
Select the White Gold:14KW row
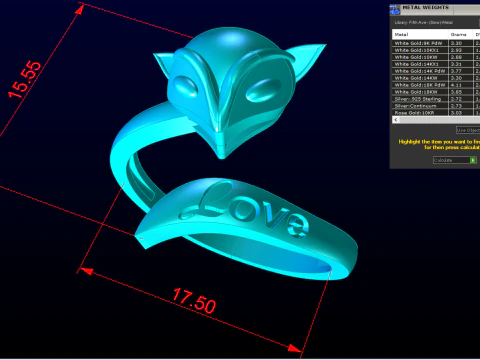(436, 78)
